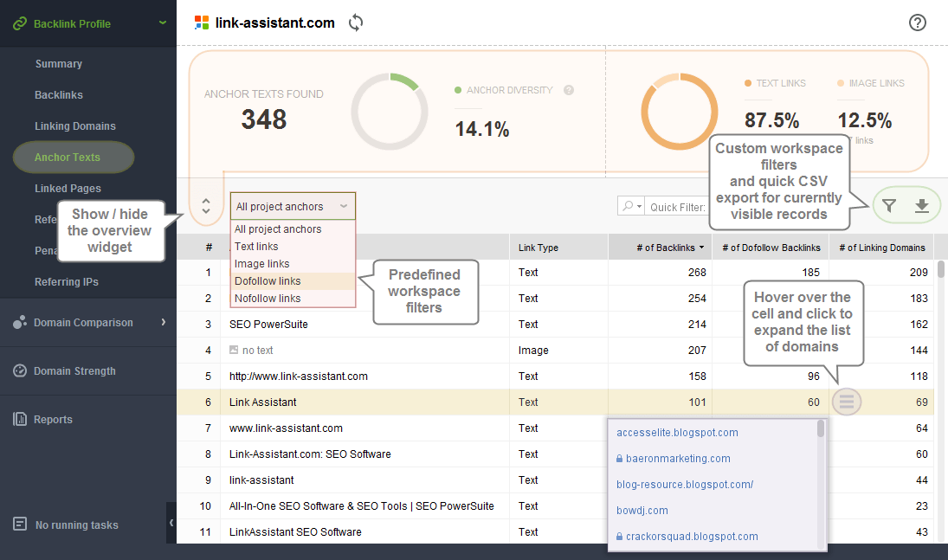948x560 pixels.
Task: Open the Domain Strength module
Action: click(x=74, y=370)
